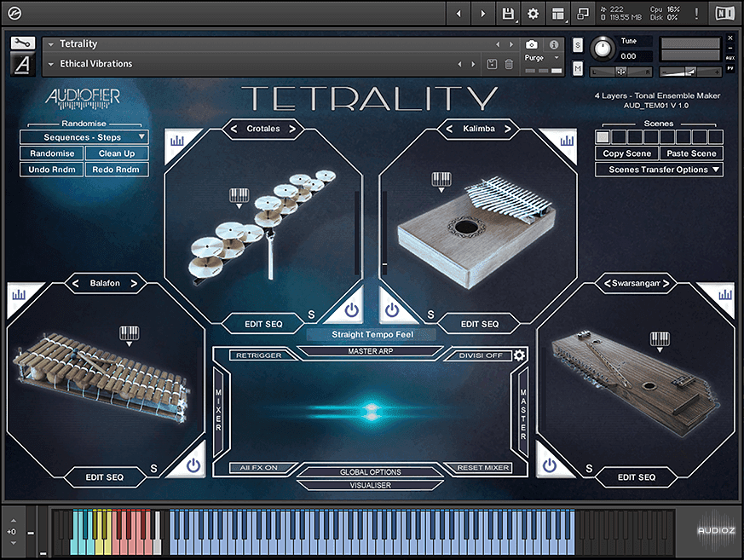
Task: Click the Randomise button
Action: pyautogui.click(x=52, y=153)
